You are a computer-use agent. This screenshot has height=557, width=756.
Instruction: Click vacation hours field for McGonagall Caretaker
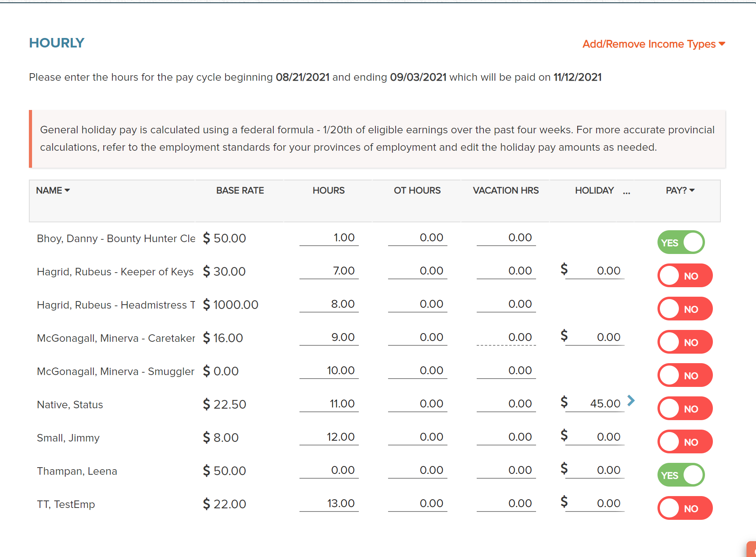[x=506, y=337]
